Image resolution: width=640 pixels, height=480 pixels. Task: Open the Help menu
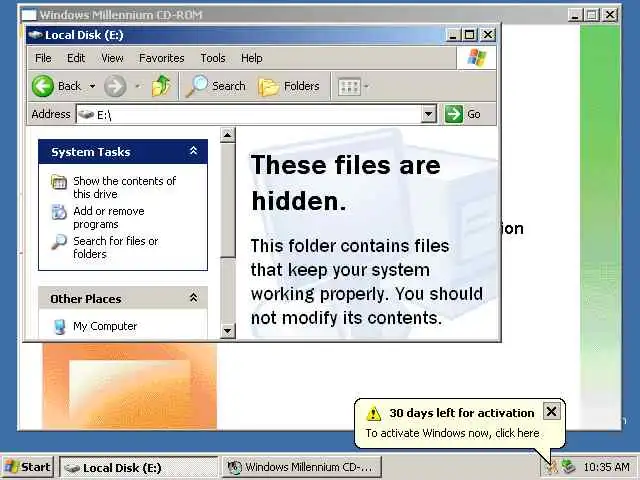251,58
